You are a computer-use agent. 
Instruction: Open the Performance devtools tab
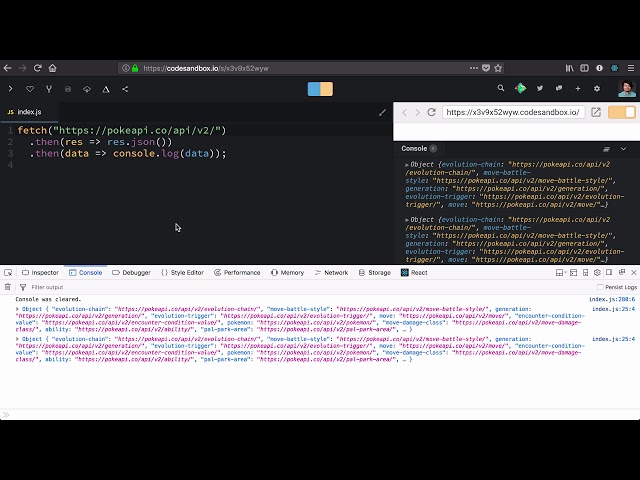(237, 273)
